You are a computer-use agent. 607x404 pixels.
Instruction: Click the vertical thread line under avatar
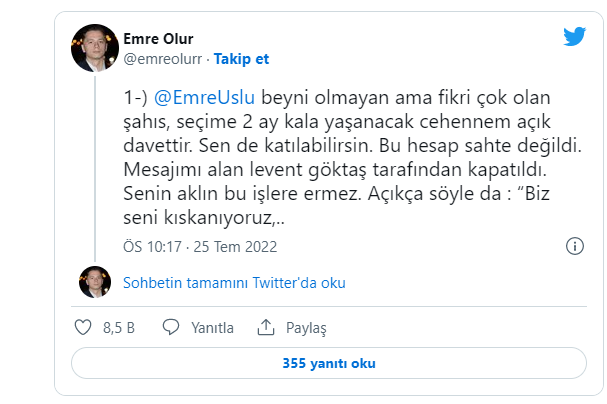coord(95,169)
